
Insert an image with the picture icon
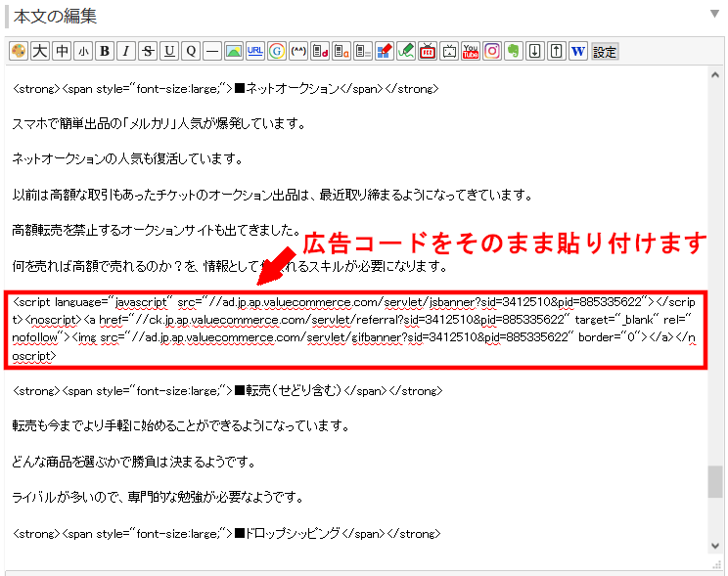coord(234,51)
